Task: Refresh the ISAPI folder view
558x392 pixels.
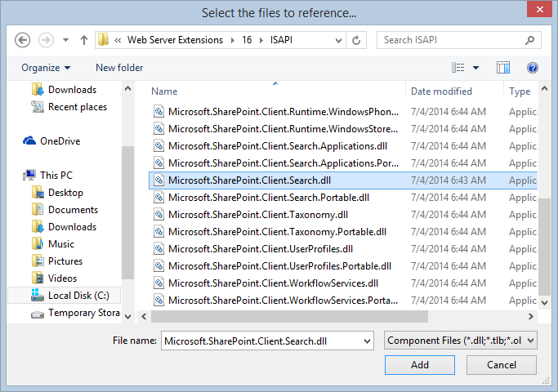Action: coord(356,40)
